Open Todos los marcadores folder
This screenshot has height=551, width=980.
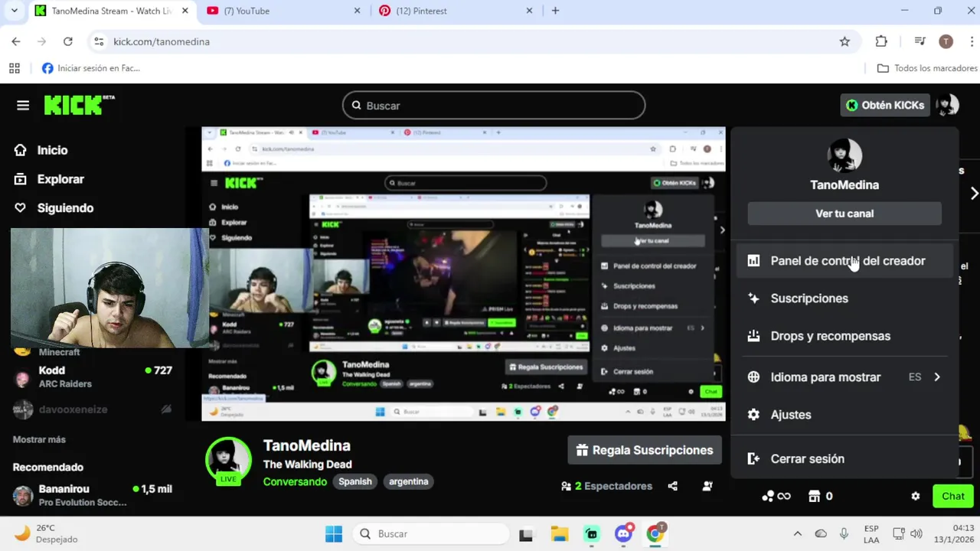[927, 68]
